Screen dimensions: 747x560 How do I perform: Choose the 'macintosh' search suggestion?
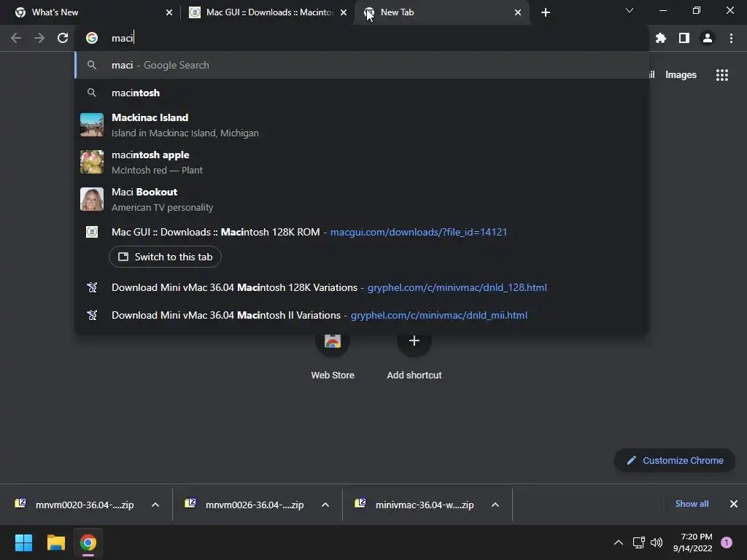click(x=362, y=93)
